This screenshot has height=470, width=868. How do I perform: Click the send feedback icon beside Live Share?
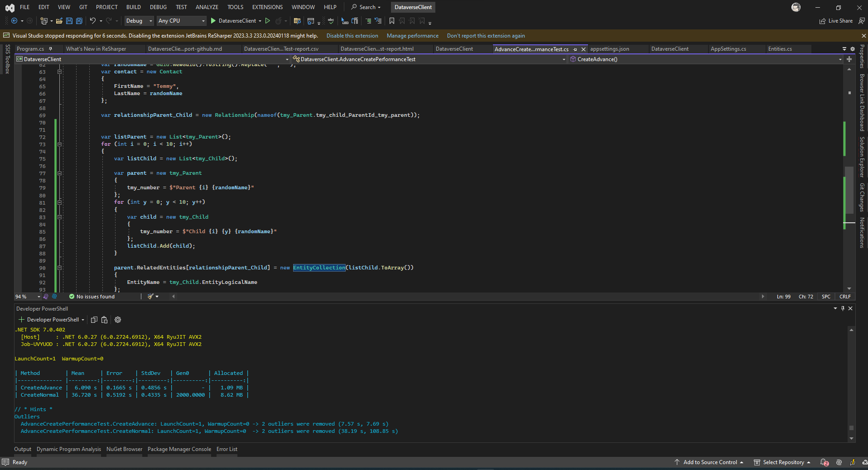[x=862, y=21]
